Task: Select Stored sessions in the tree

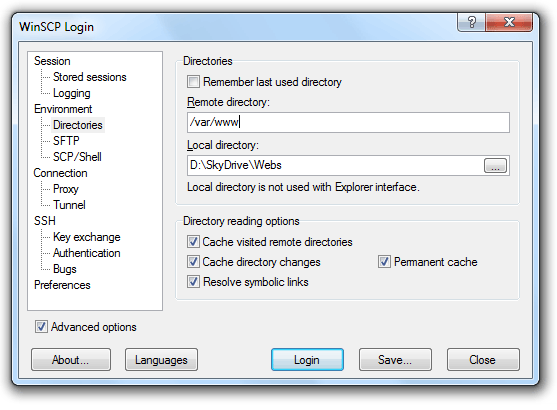Action: click(90, 77)
